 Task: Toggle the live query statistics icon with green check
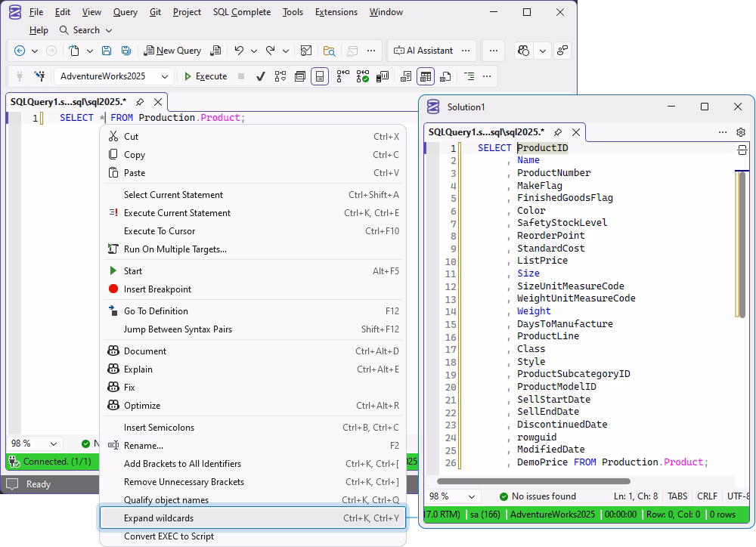[x=363, y=76]
